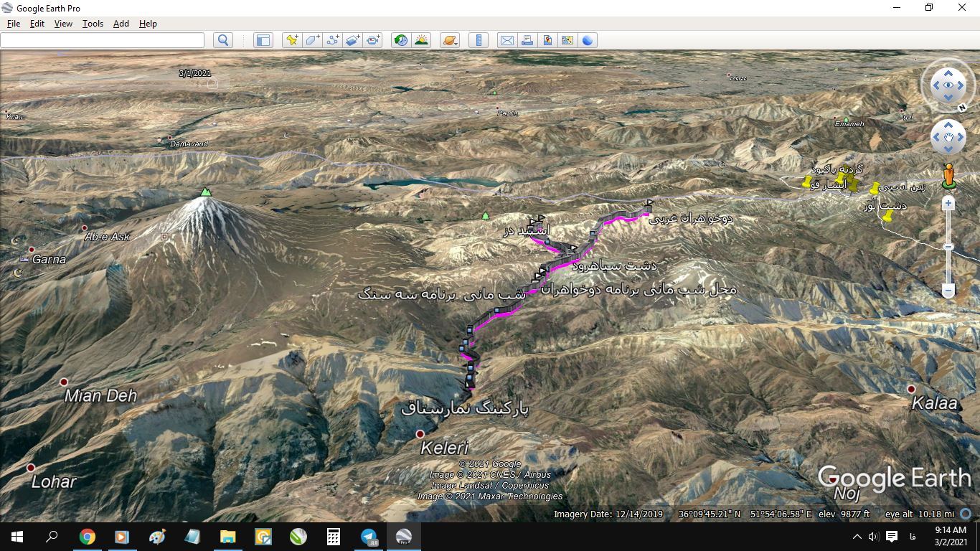Expand the hidden system tray icons
The height and width of the screenshot is (551, 980).
tap(857, 537)
